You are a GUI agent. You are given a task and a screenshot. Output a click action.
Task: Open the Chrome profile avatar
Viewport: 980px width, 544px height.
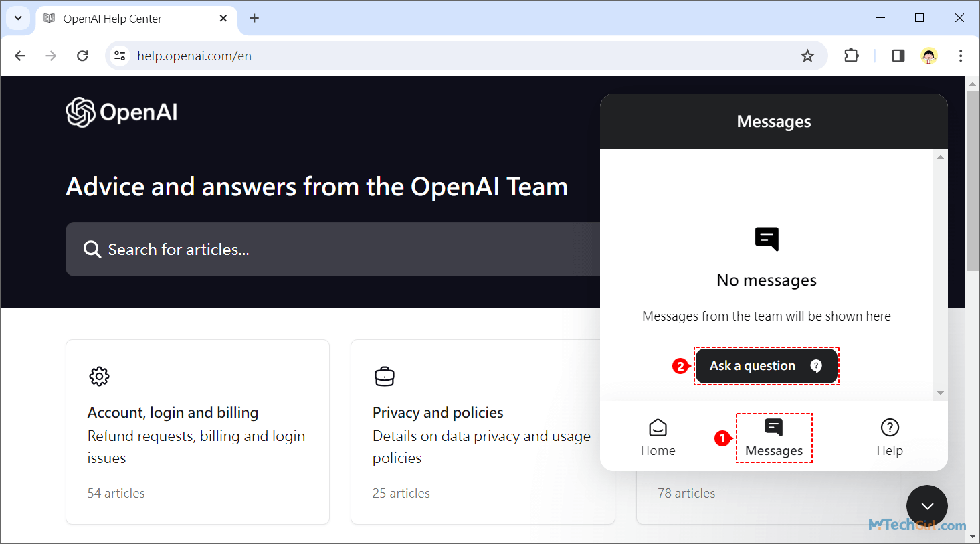click(x=929, y=56)
